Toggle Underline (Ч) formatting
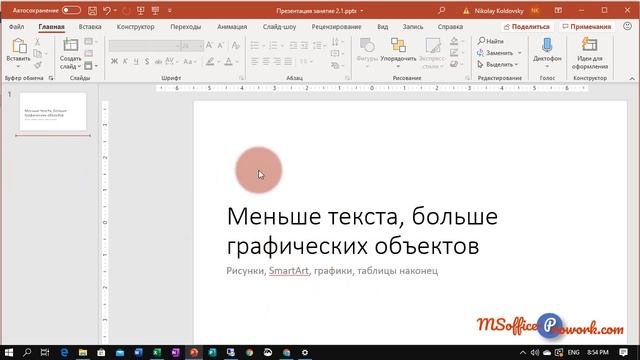The width and height of the screenshot is (640, 360). pos(136,61)
